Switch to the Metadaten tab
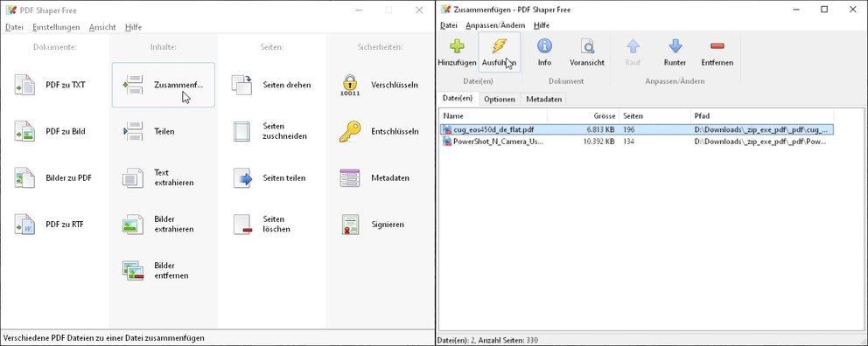This screenshot has height=346, width=868. (543, 100)
